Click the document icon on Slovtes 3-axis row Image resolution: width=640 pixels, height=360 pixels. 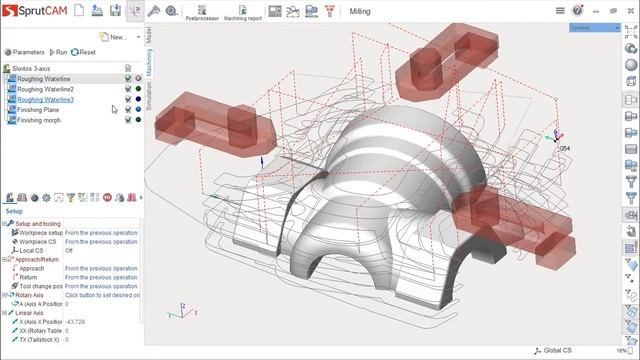pos(128,68)
